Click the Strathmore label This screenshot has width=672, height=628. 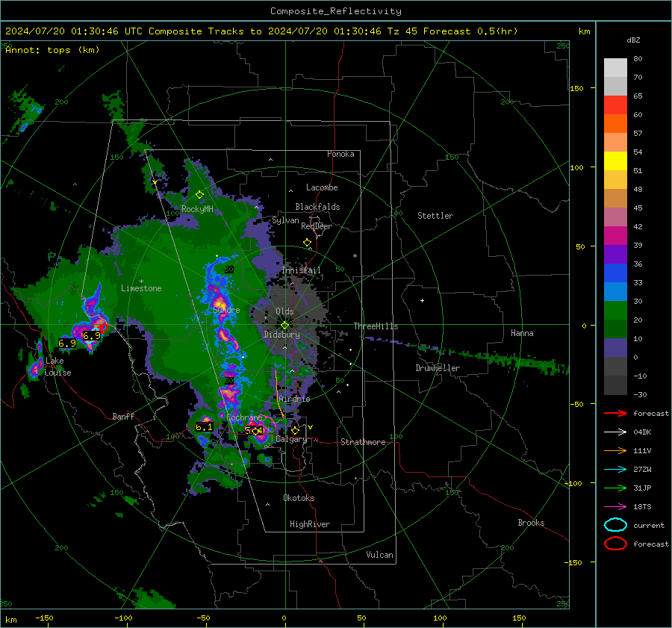point(364,442)
